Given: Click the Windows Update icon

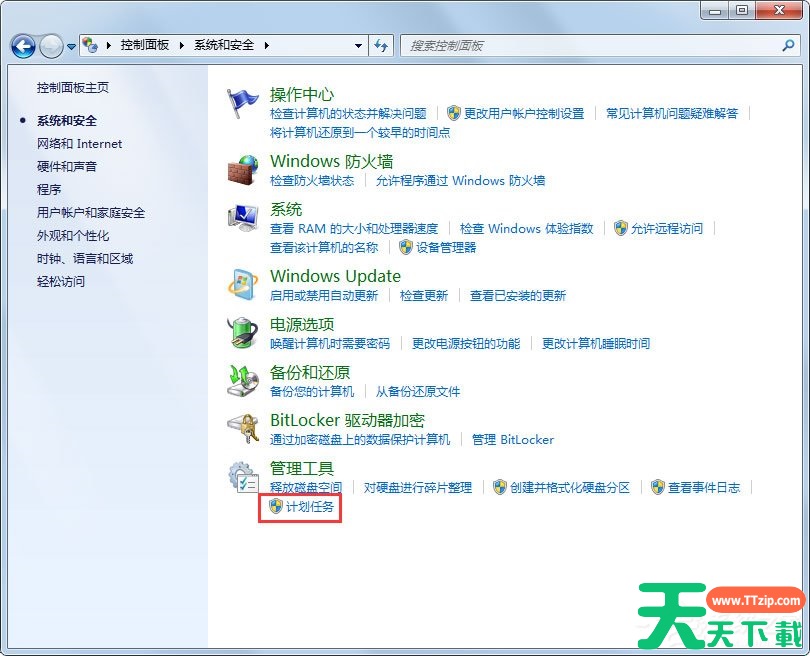Looking at the screenshot, I should point(242,284).
